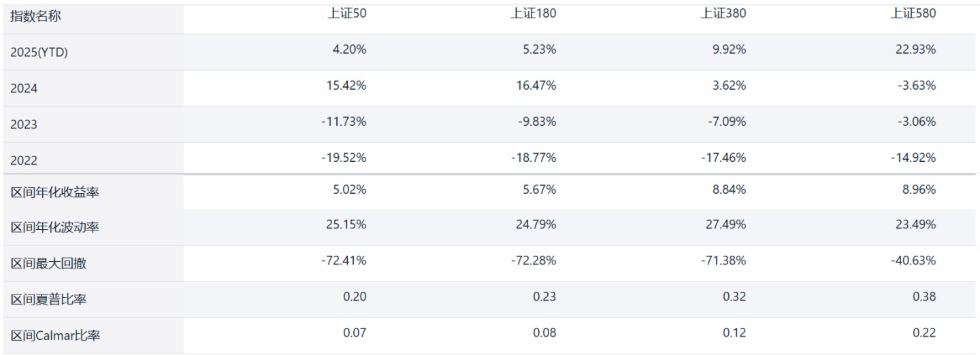Screen dimensions: 980x355
Task: Click the 2024 row label
Action: click(x=24, y=88)
